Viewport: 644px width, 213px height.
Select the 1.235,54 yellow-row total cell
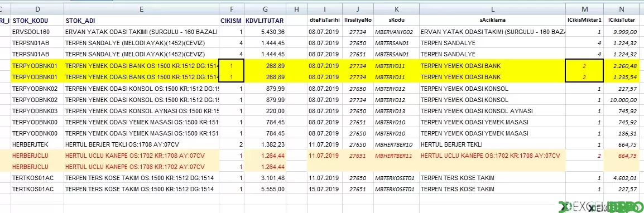622,77
